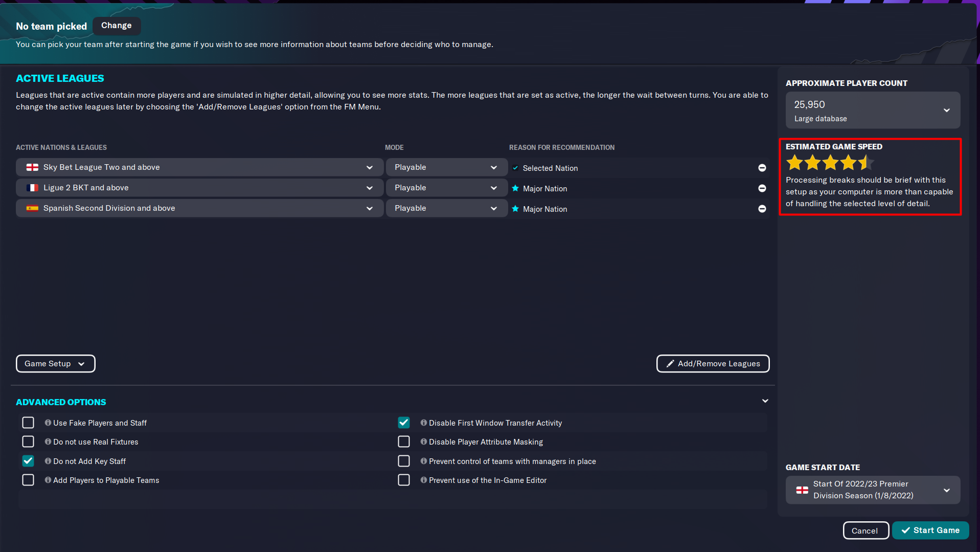
Task: Click the England flag in Game Start Date
Action: 802,490
